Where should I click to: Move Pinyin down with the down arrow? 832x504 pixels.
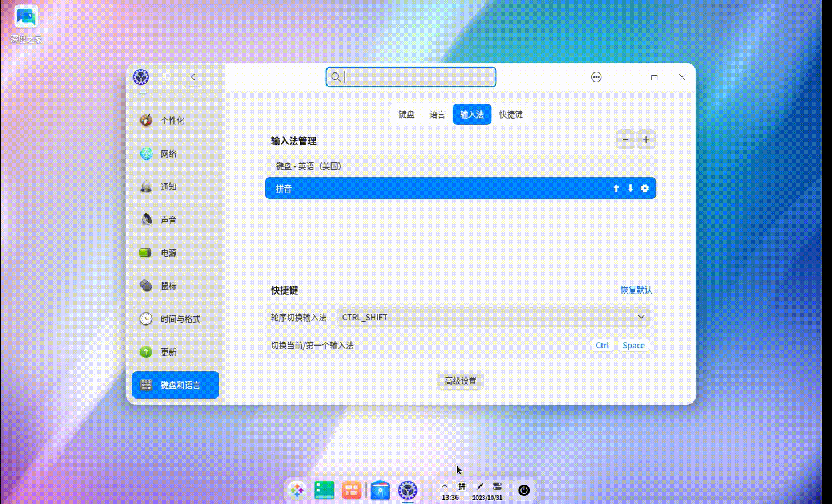click(630, 188)
